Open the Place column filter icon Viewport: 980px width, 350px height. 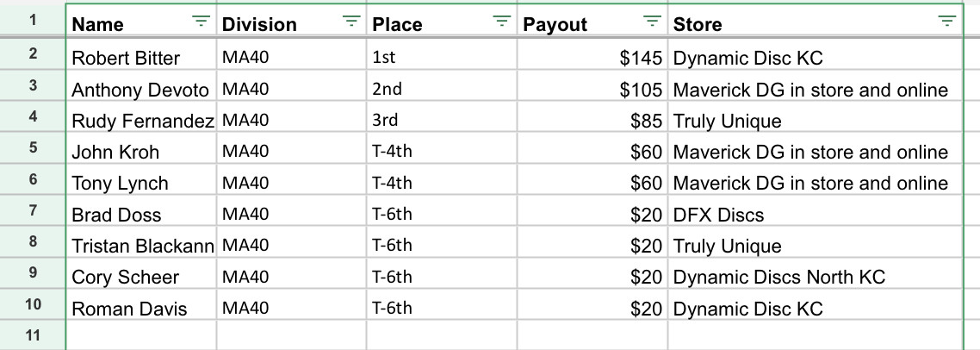pos(502,22)
